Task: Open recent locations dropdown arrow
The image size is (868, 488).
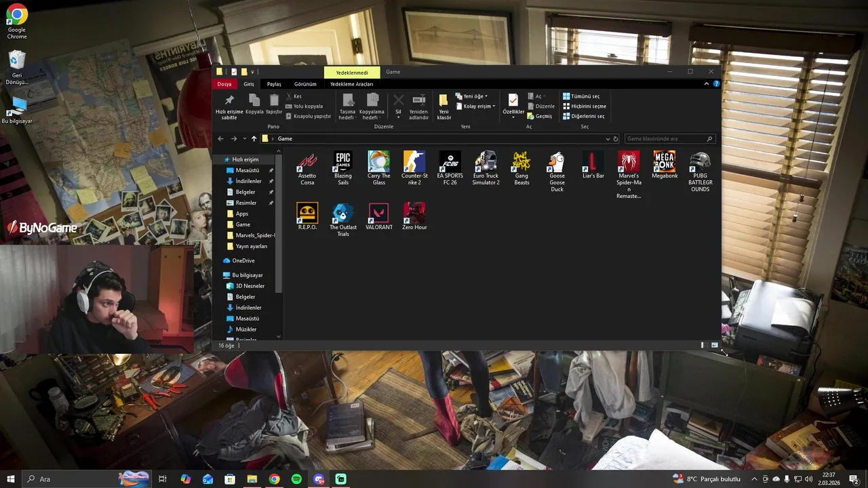Action: click(x=245, y=139)
